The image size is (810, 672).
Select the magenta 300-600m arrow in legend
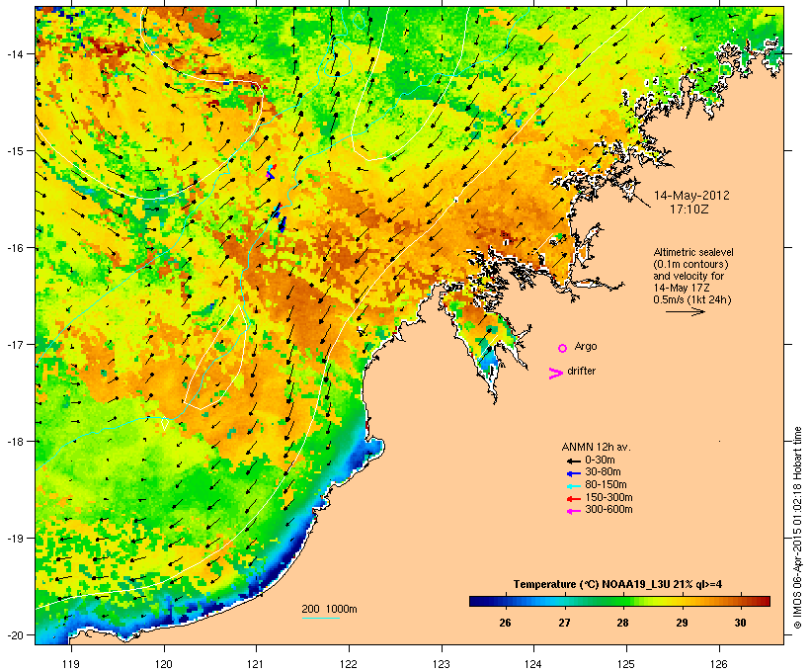coord(573,511)
